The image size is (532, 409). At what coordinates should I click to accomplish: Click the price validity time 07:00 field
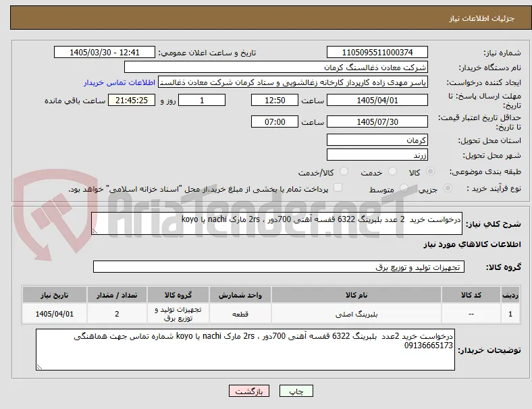coord(275,121)
